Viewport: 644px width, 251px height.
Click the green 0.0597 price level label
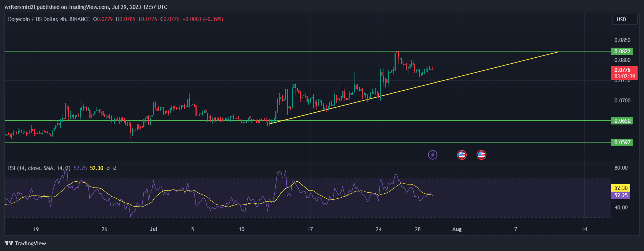[x=622, y=143]
